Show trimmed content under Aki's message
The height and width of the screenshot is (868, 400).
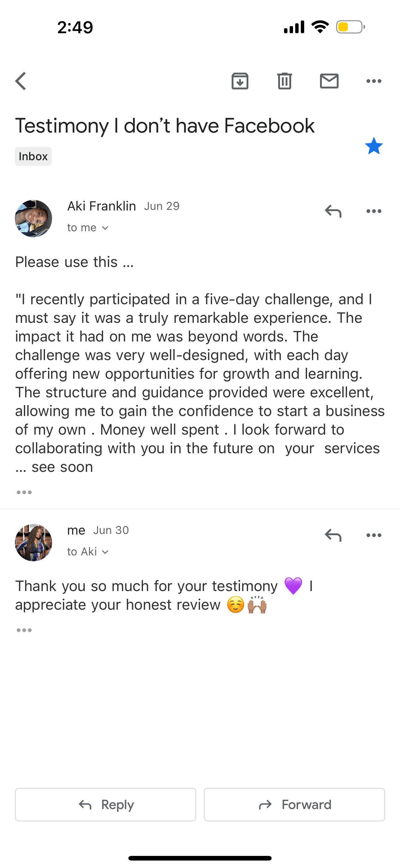(x=24, y=492)
